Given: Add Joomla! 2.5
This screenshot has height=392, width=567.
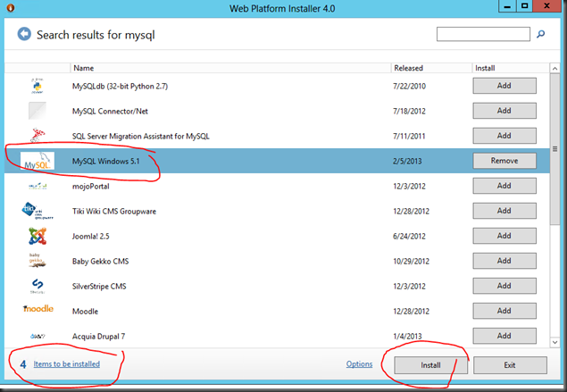Looking at the screenshot, I should coord(504,236).
